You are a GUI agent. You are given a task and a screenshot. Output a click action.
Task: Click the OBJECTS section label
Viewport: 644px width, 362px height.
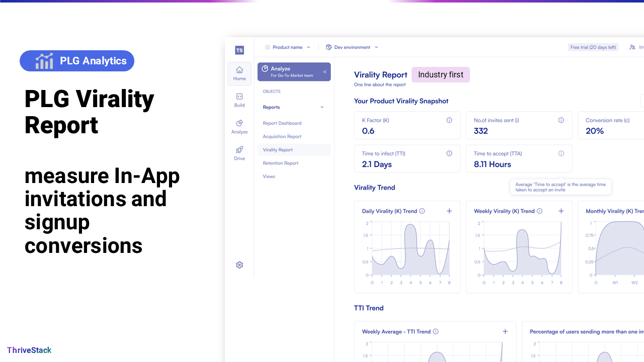click(x=272, y=92)
